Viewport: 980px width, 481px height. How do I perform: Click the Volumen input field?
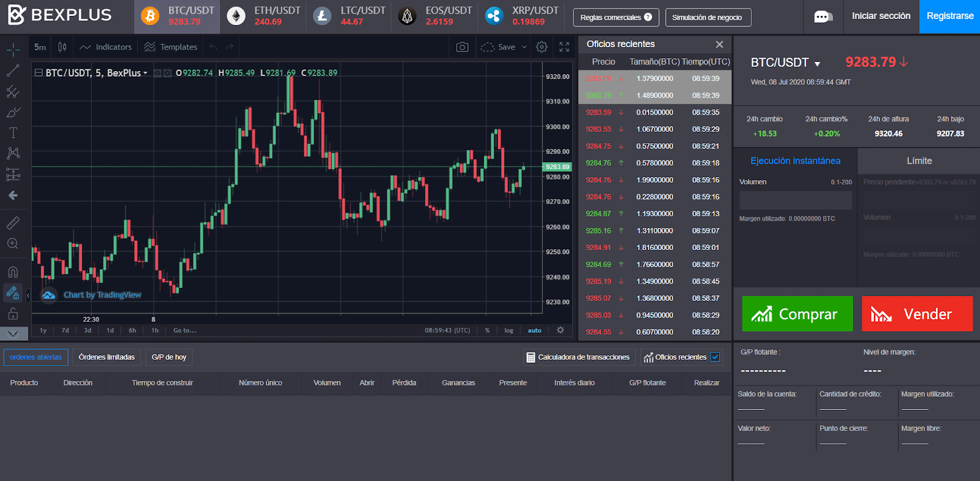796,200
